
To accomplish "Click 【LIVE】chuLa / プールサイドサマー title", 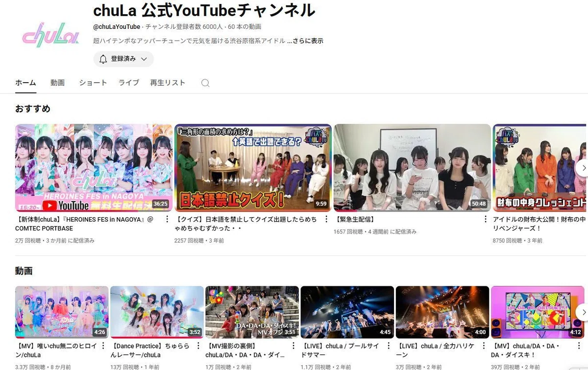I will click(339, 350).
